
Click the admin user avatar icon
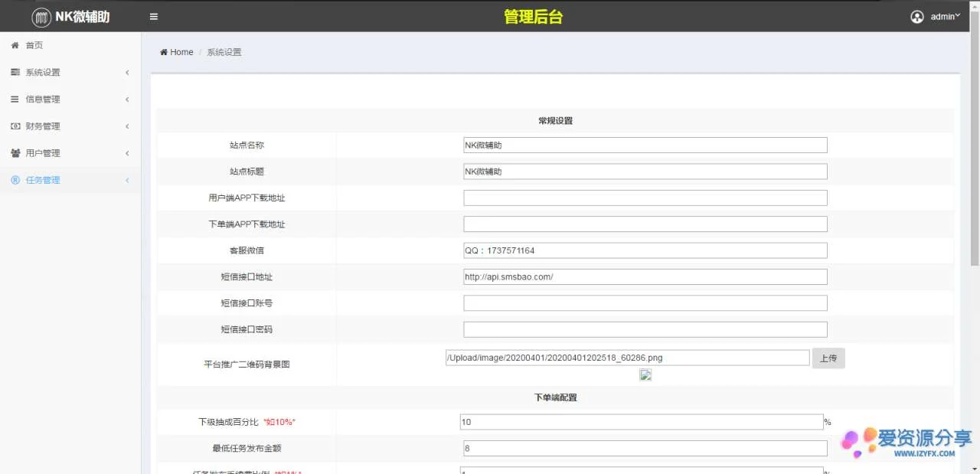click(x=916, y=17)
